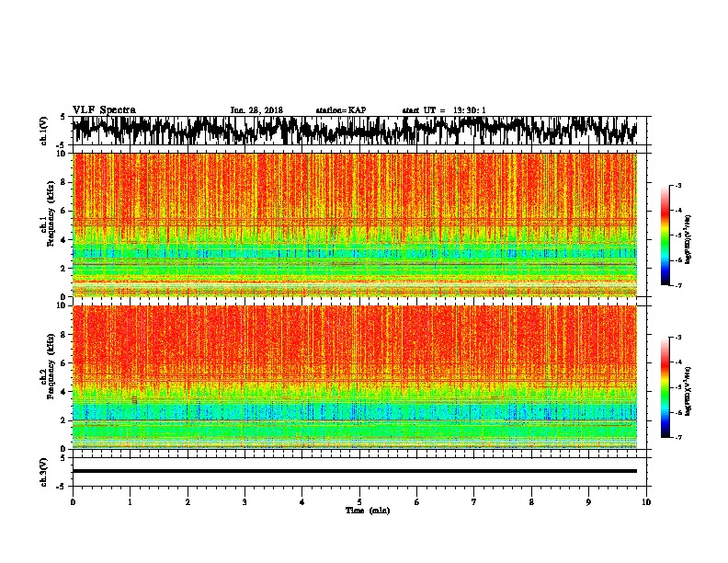Viewport: 728px width, 563px height.
Task: Click the "0" tick on the time axis
Action: tap(73, 502)
